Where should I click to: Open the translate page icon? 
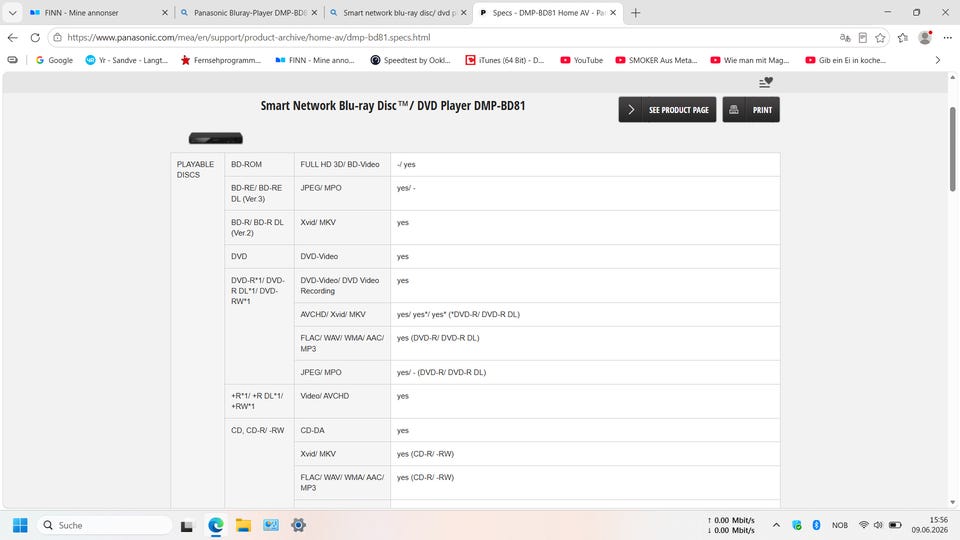tap(845, 37)
